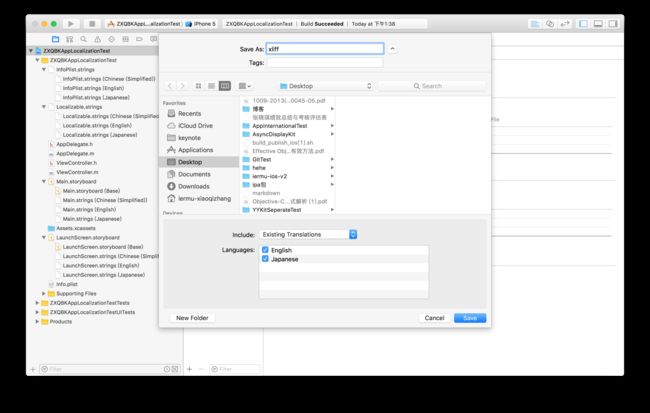Collapse the LaunchScreen.storyboard group
The width and height of the screenshot is (650, 413).
(x=44, y=238)
